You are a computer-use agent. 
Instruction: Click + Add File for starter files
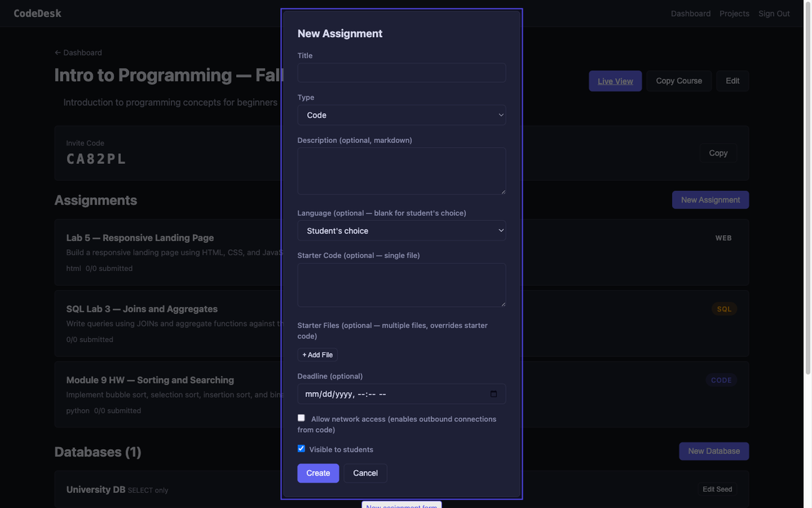pos(317,354)
